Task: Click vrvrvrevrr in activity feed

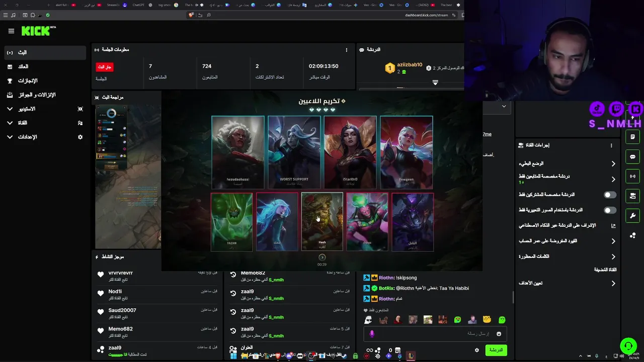Action: (x=121, y=273)
